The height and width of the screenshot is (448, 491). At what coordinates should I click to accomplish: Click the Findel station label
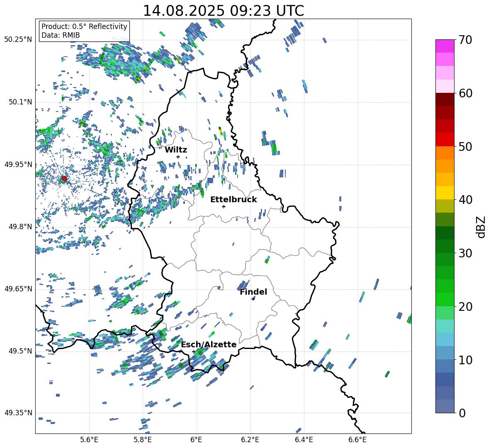[253, 292]
